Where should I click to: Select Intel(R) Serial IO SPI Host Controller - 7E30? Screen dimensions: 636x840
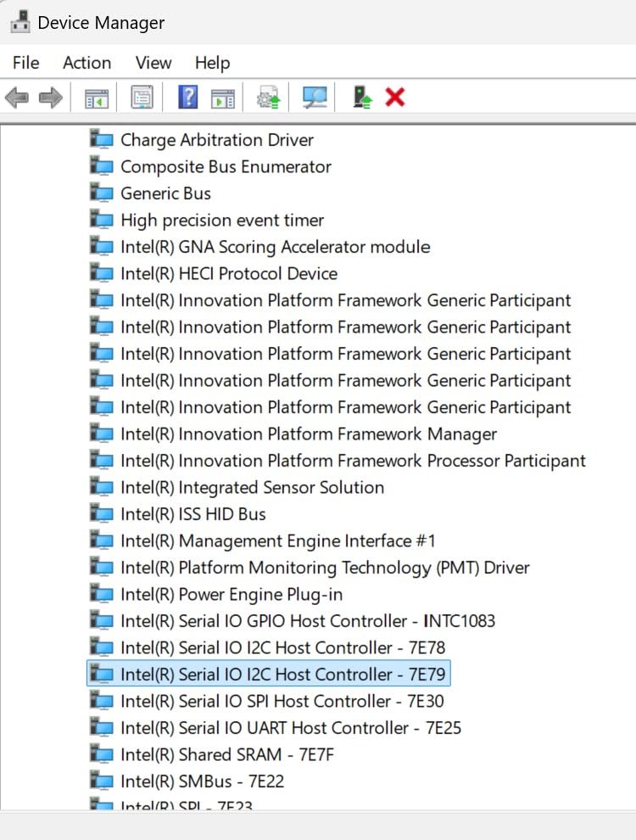pos(282,701)
